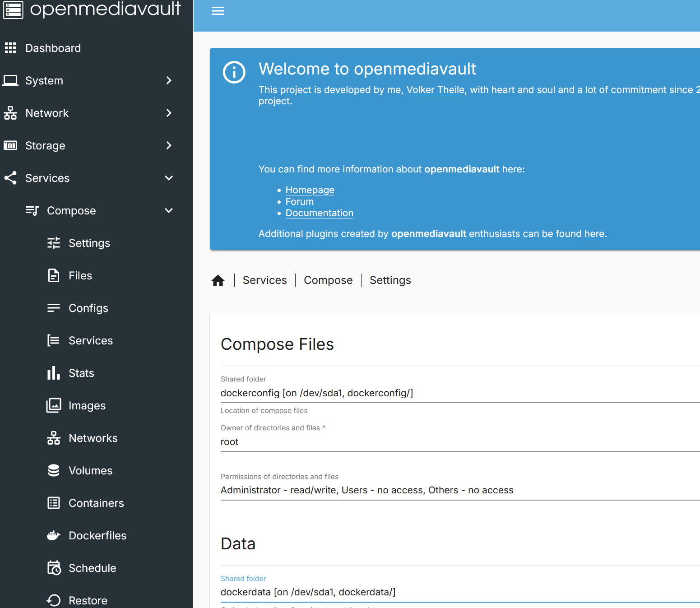Open the plugins 'here' link
The height and width of the screenshot is (608, 700).
tap(594, 234)
